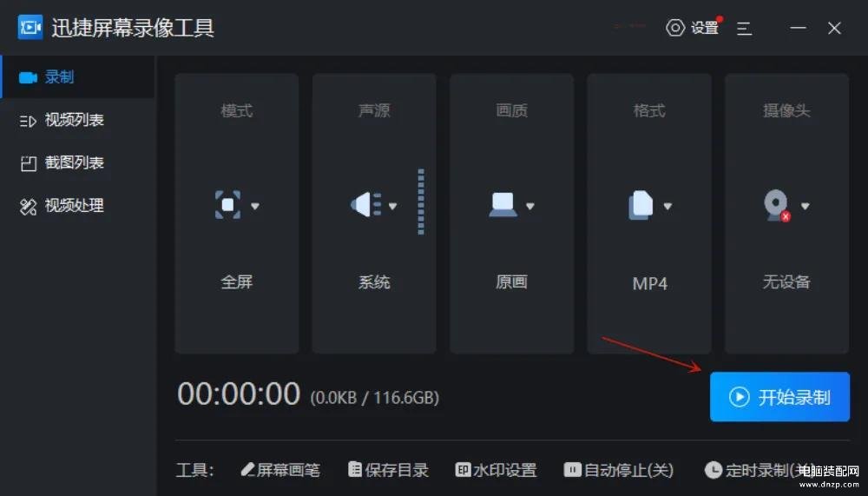Expand the mode (模式) dropdown arrow
868x496 pixels.
(254, 206)
